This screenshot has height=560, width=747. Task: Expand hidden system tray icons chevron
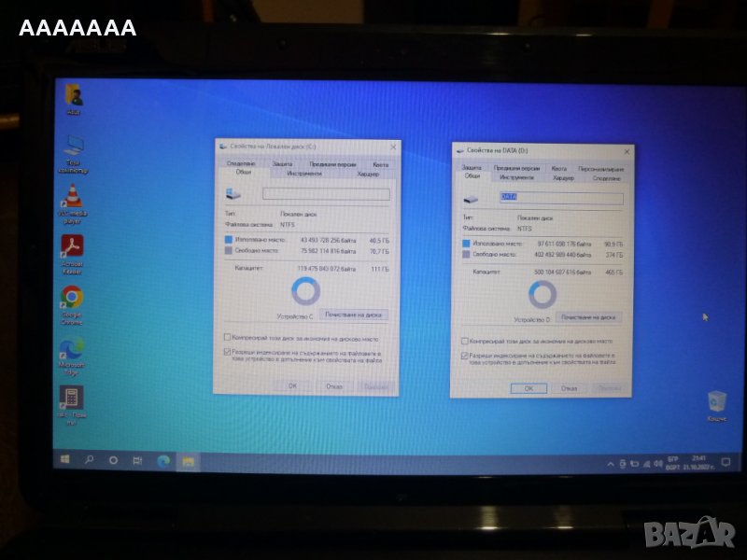click(612, 464)
